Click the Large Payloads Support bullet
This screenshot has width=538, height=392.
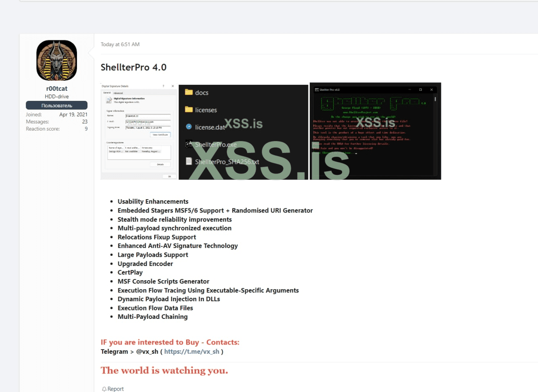[x=153, y=255]
